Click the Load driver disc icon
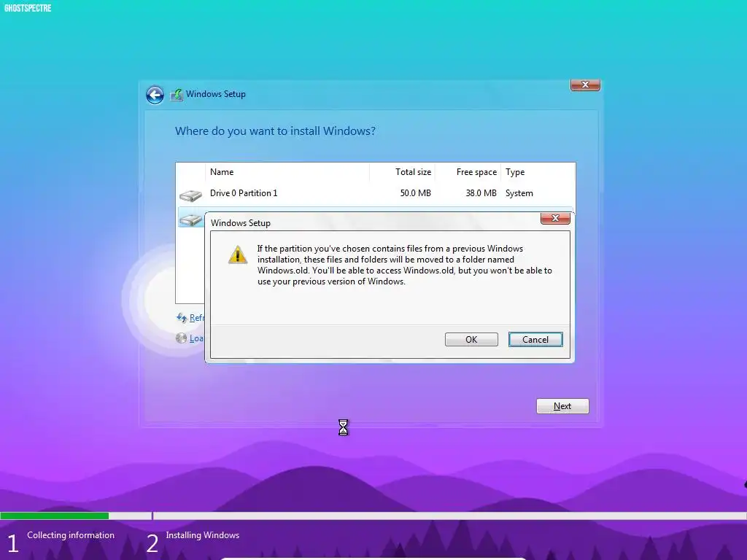 point(182,338)
